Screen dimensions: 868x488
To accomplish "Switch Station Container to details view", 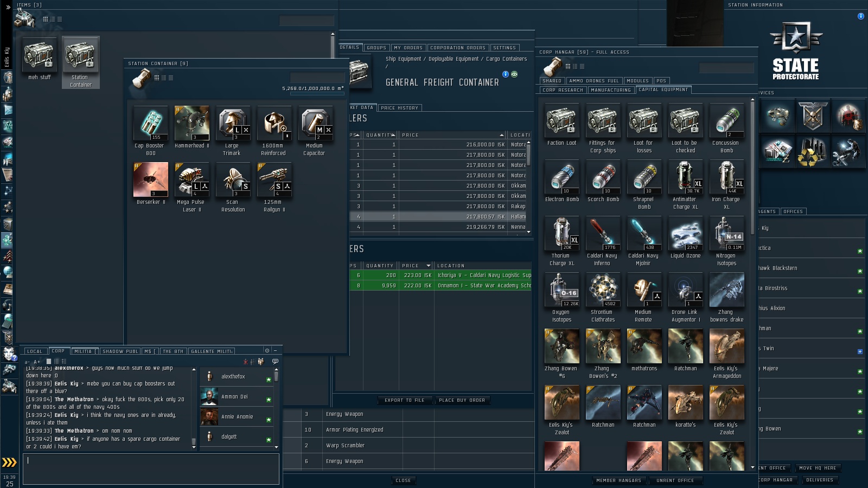I will 164,78.
